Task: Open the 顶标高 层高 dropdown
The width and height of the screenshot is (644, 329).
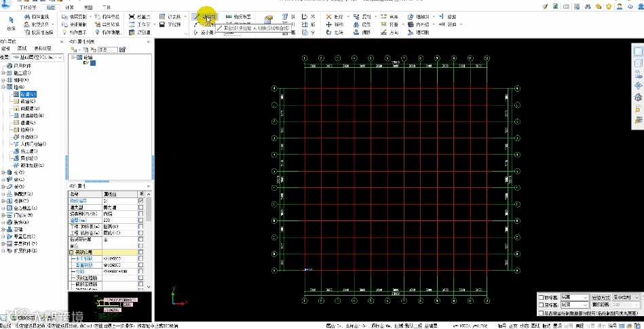Action: [x=575, y=297]
